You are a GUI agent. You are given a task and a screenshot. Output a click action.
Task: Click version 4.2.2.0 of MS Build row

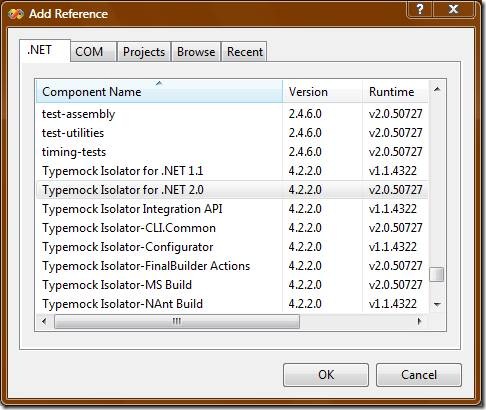[305, 285]
